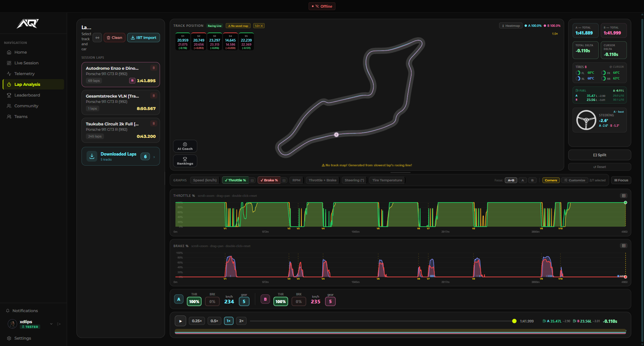This screenshot has height=346, width=644.
Task: Set playback speed to 0.5x
Action: pos(214,321)
